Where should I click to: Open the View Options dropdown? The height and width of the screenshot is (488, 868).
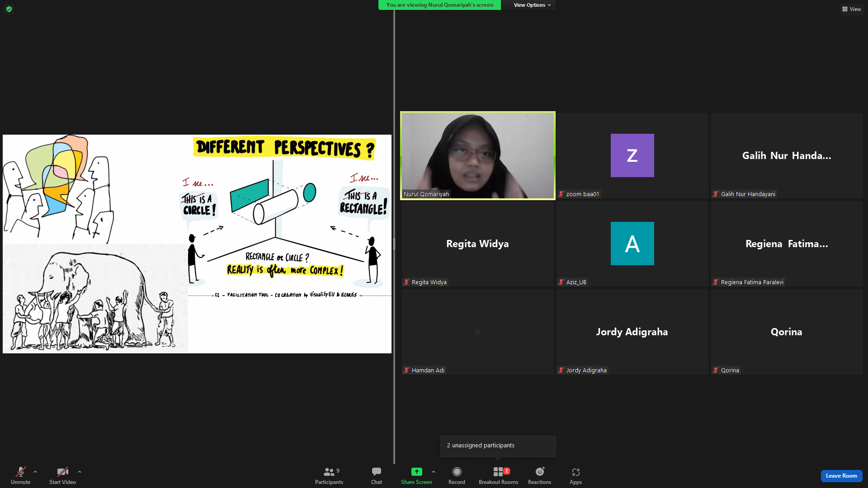[x=532, y=5]
